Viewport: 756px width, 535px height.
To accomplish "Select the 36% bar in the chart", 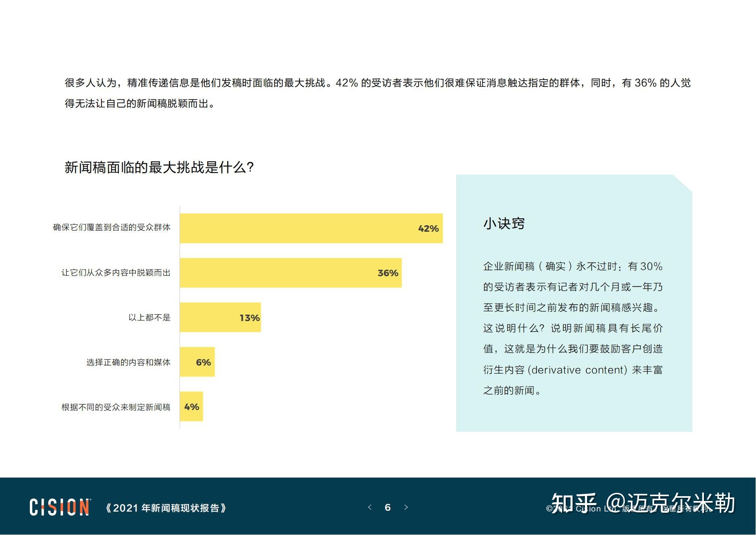I will 290,273.
